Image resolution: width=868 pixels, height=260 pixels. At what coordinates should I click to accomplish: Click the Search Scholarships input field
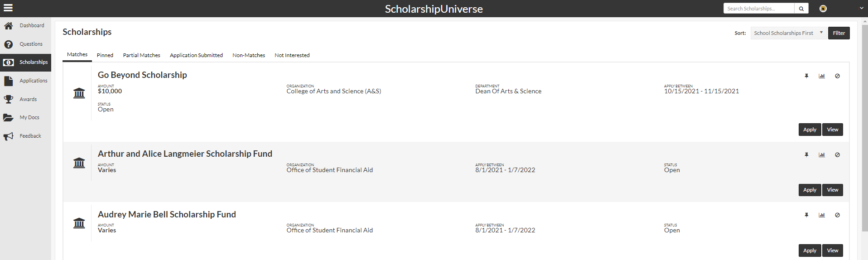pyautogui.click(x=759, y=9)
